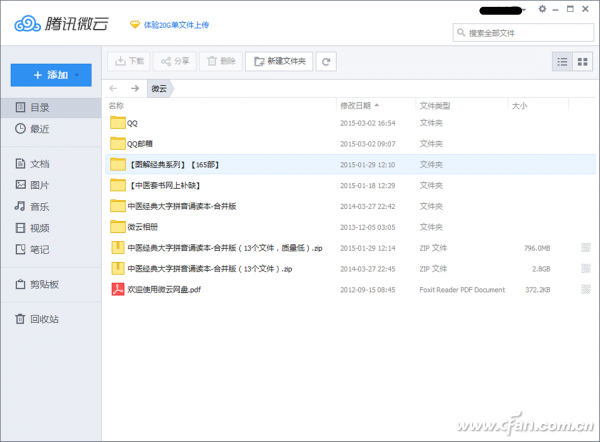Sort by 修改日期 column header

[x=355, y=106]
